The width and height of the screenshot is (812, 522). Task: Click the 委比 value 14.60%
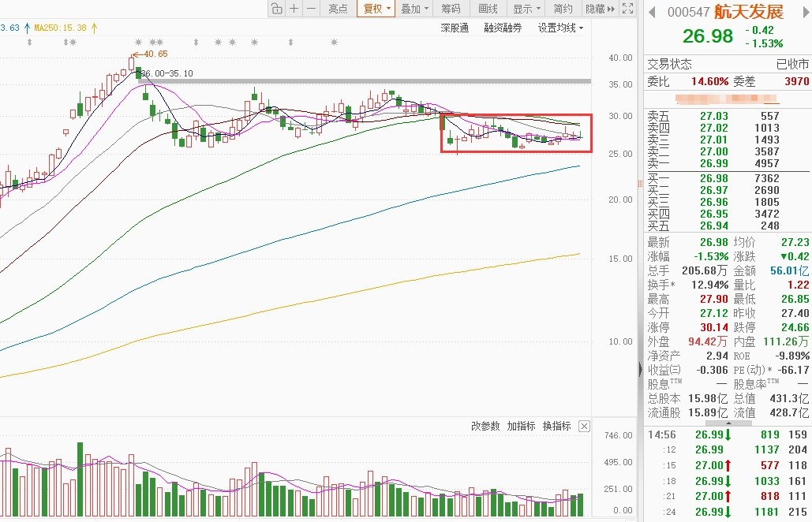pos(710,82)
